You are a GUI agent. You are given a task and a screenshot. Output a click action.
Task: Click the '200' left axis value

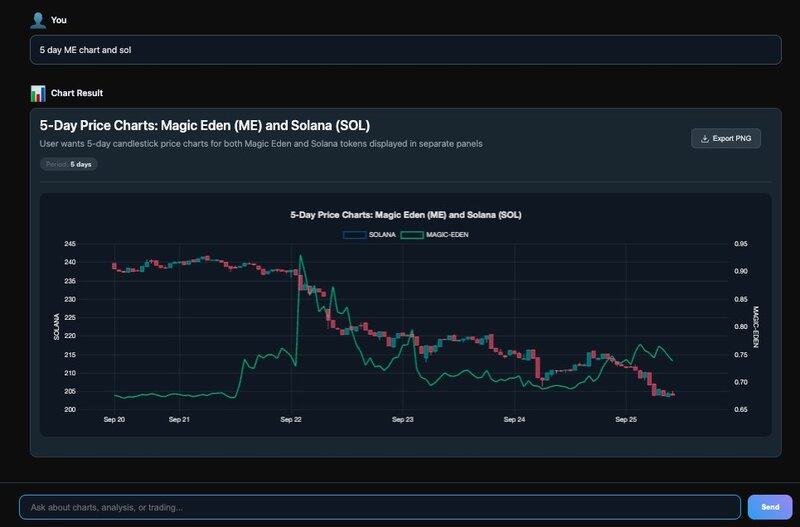70,409
